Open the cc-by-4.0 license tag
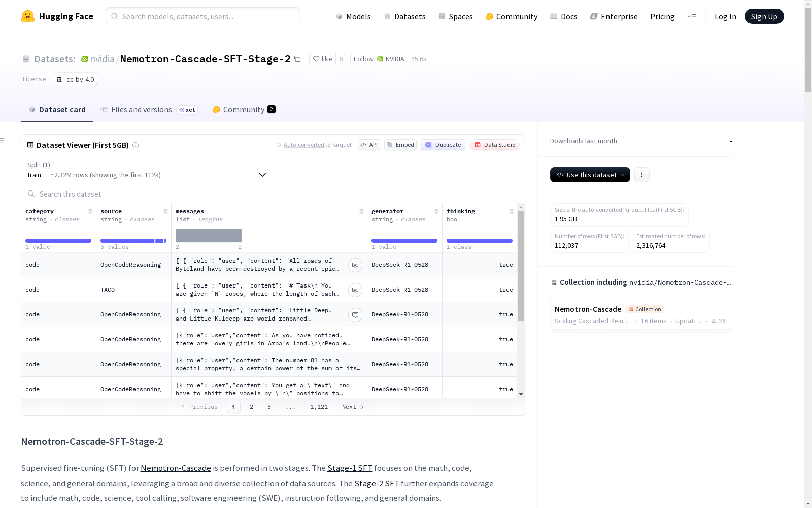 click(75, 79)
